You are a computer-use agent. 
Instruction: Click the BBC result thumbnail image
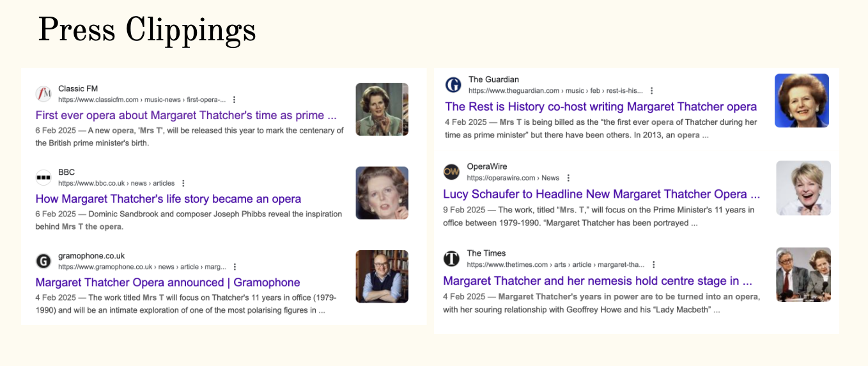382,193
